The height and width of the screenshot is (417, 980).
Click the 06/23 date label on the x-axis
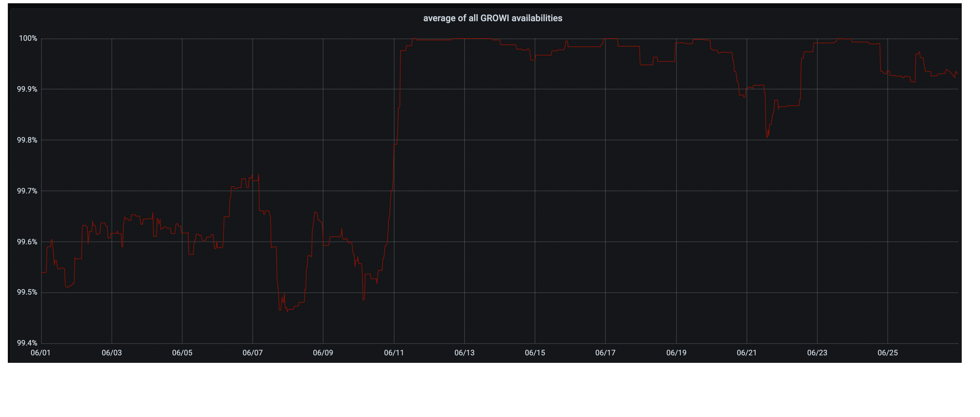817,353
